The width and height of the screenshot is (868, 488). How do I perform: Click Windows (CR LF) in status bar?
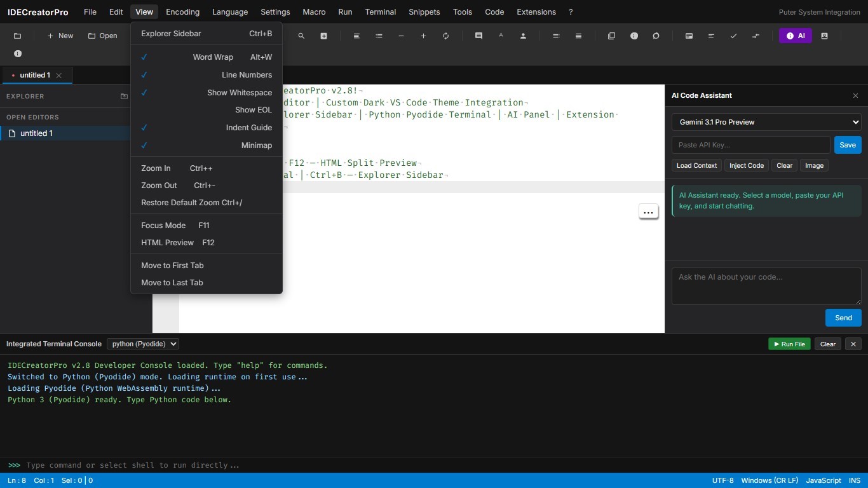[x=770, y=480]
